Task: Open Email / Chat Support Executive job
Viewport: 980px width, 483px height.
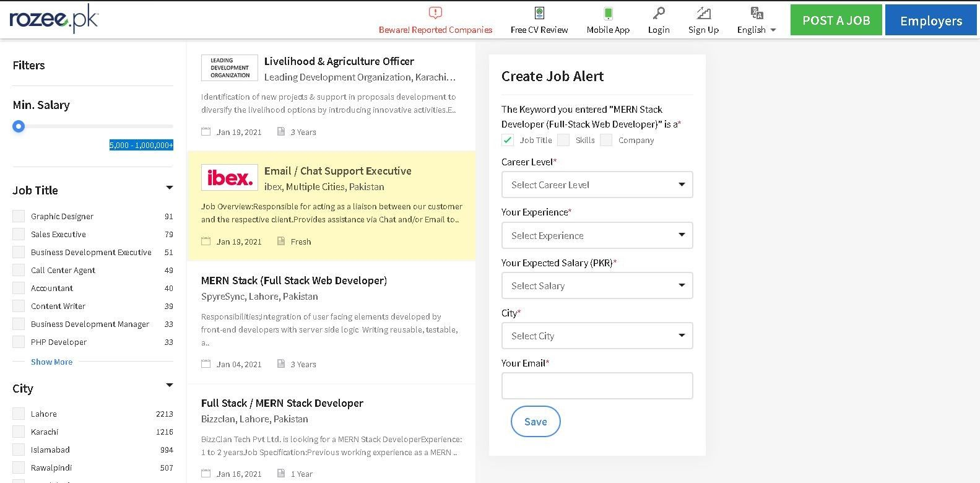Action: (337, 171)
